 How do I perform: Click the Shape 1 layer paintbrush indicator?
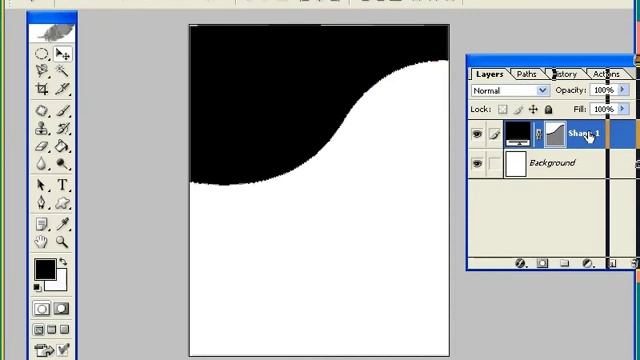tap(494, 133)
